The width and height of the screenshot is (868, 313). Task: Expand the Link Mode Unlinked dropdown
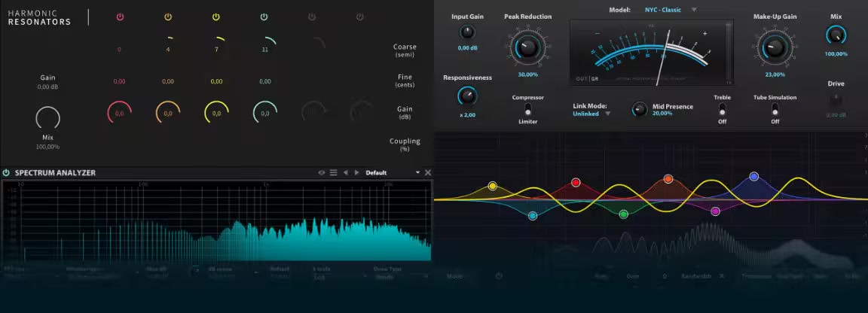[607, 114]
